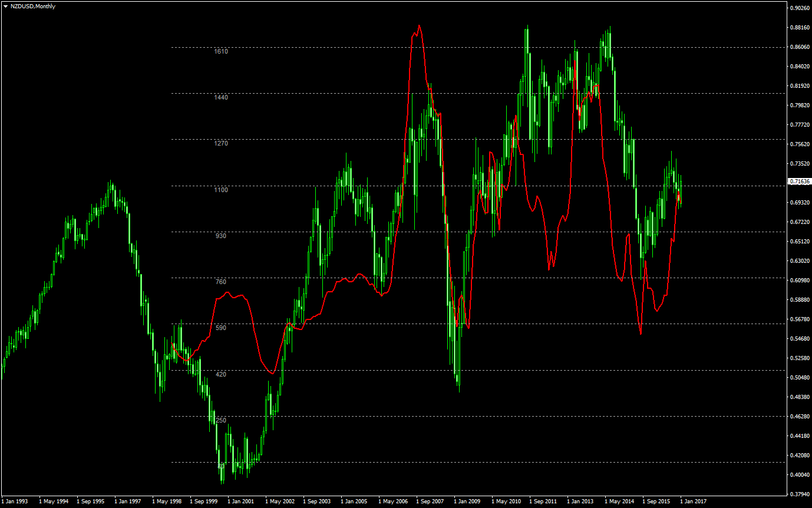Click the 1 Jan 2001 date label

(x=242, y=502)
